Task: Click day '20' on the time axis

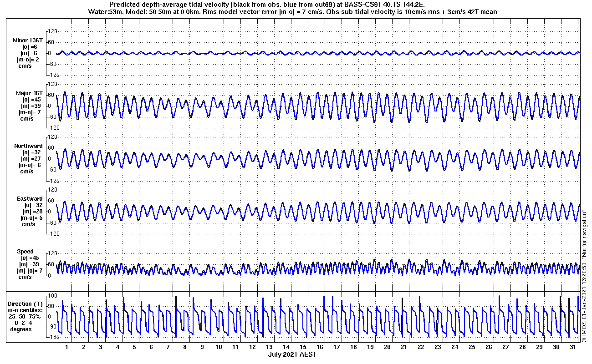Action: pos(387,347)
